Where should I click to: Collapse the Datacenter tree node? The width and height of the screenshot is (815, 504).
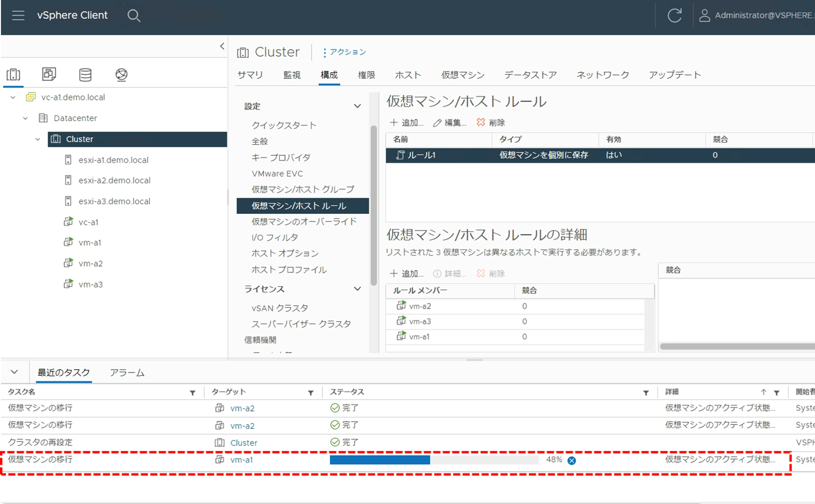tap(26, 118)
